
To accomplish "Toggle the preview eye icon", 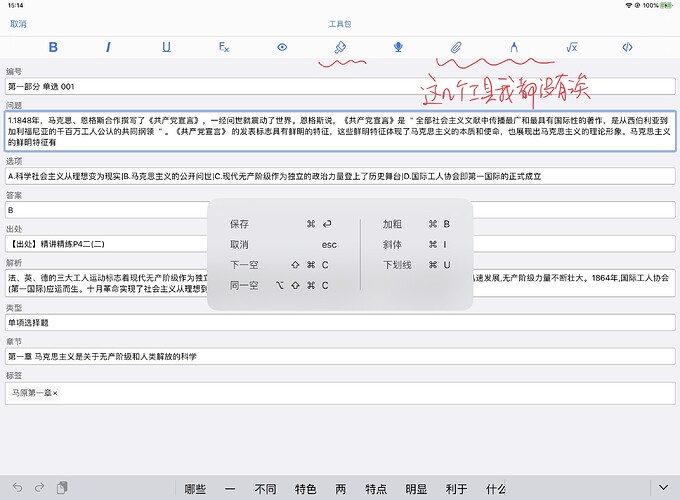I will click(282, 47).
